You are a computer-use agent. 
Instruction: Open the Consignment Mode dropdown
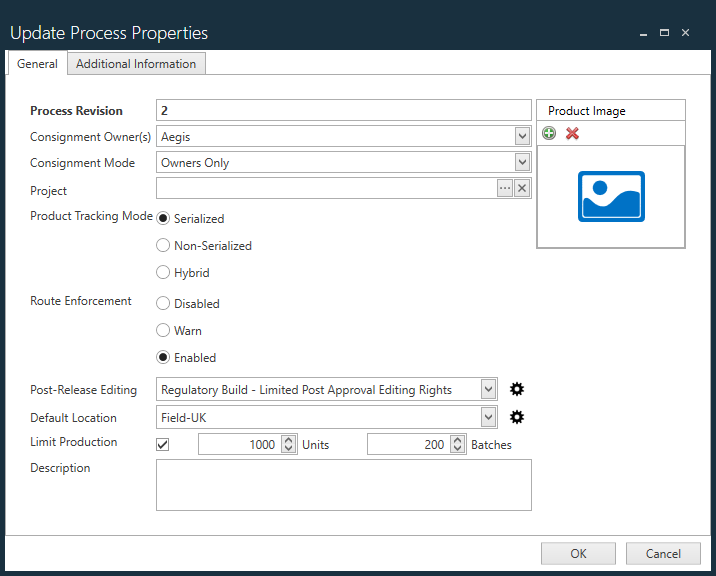[x=522, y=162]
